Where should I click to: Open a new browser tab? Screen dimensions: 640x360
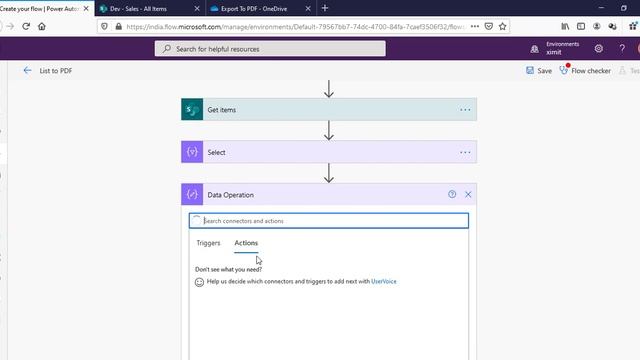tap(325, 8)
